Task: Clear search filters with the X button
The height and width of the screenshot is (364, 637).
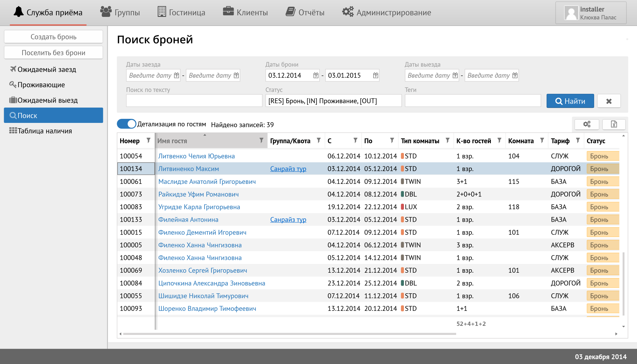Action: click(609, 101)
